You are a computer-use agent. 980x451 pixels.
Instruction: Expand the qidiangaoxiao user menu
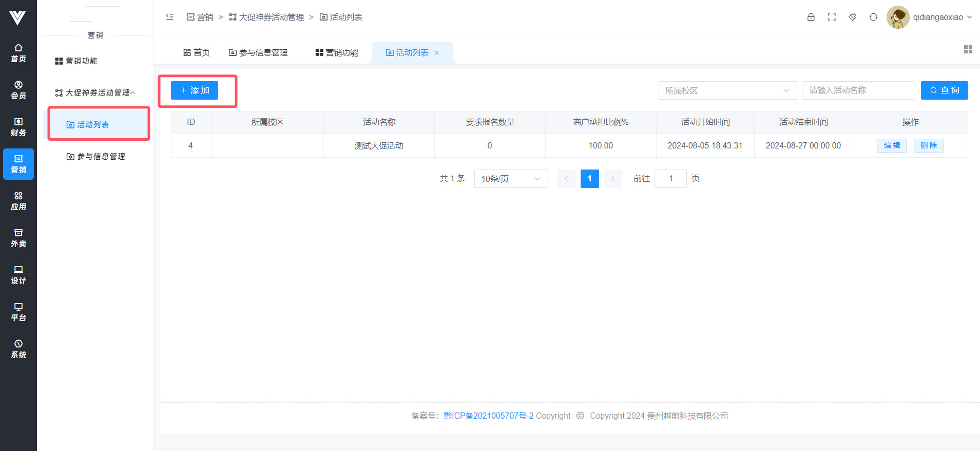click(930, 17)
